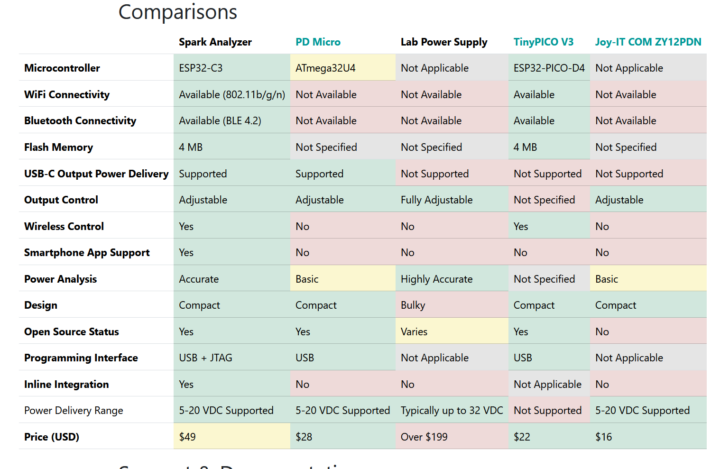Click the Price (USD) row label
This screenshot has width=720, height=469.
coord(51,437)
